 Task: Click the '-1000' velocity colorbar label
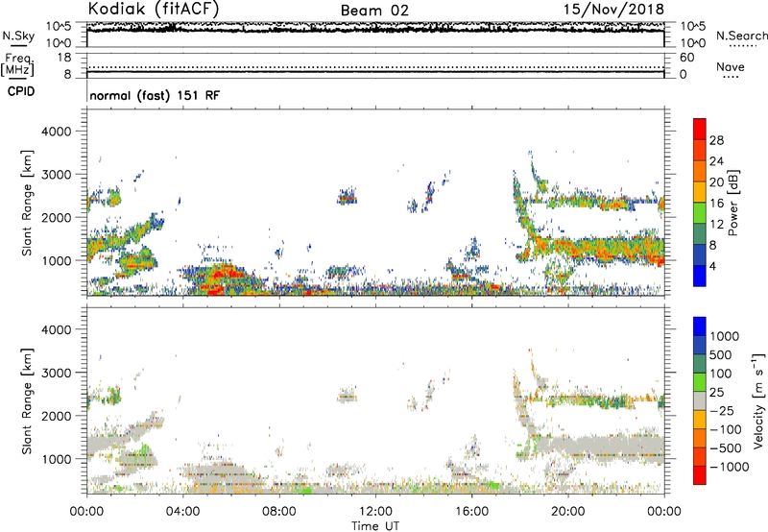(x=729, y=467)
